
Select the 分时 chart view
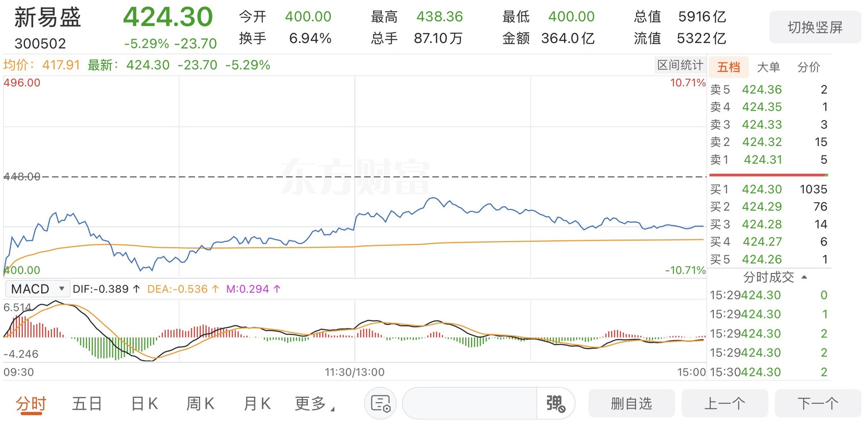click(x=31, y=404)
